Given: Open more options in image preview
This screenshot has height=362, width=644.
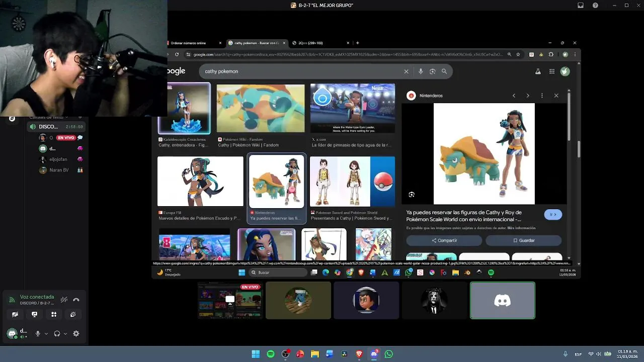Looking at the screenshot, I should (x=542, y=96).
